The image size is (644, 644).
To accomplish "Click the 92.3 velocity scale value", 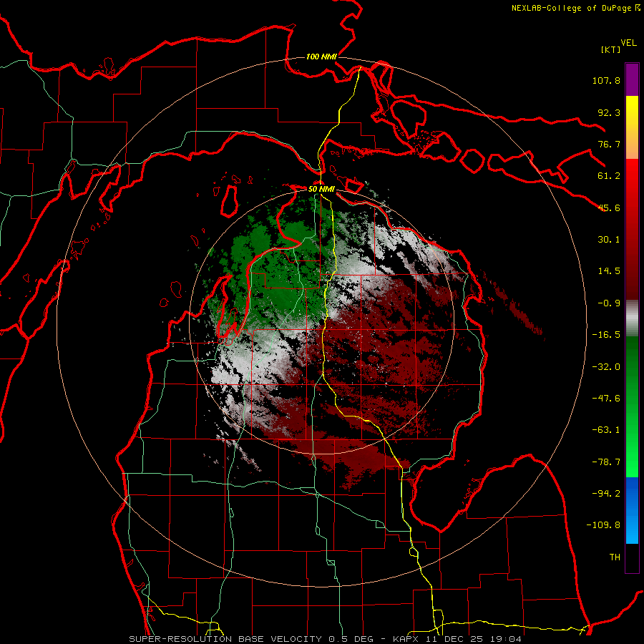I will coord(609,112).
